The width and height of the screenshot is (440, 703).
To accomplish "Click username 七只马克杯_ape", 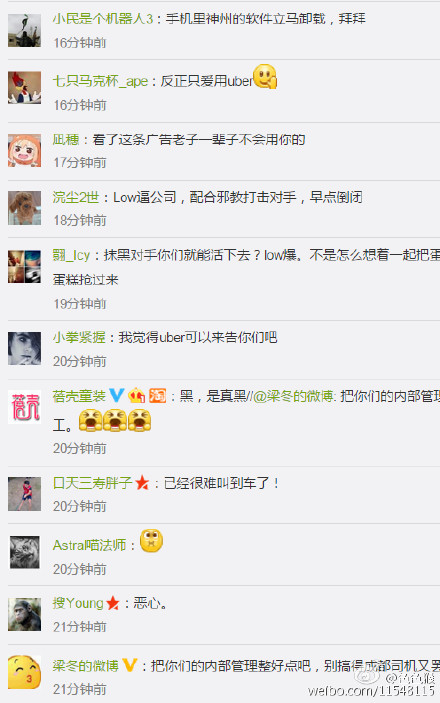I will tap(100, 81).
